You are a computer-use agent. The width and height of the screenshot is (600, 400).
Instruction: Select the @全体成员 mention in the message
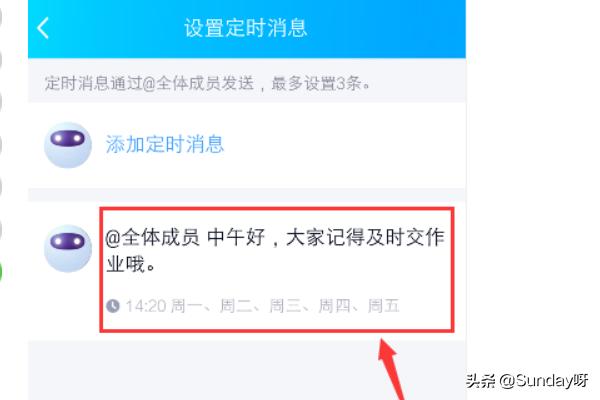(152, 237)
